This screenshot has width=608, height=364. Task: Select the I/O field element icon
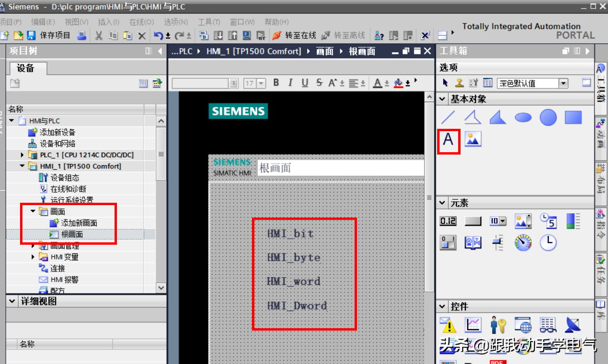(x=448, y=221)
